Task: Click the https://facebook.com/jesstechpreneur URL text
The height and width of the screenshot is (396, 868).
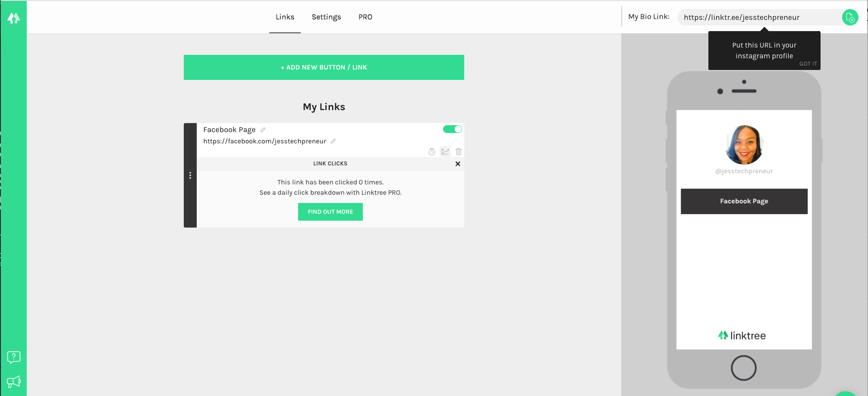Action: 265,141
